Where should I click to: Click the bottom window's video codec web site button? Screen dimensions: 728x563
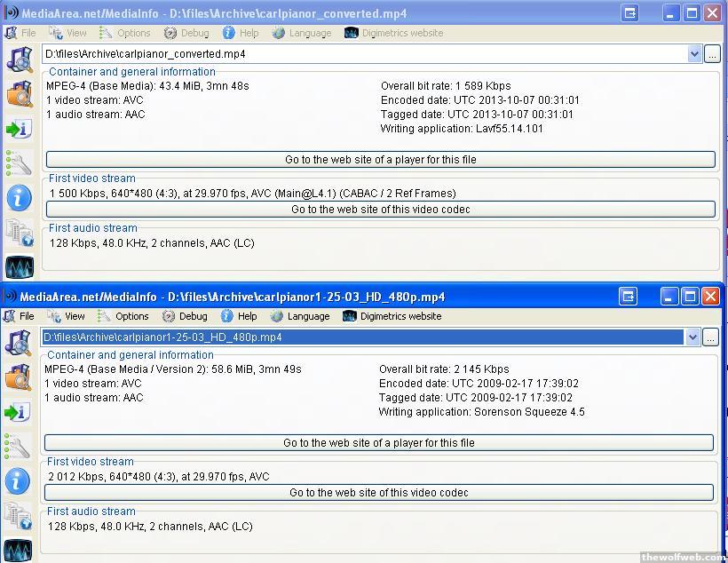[x=379, y=493]
